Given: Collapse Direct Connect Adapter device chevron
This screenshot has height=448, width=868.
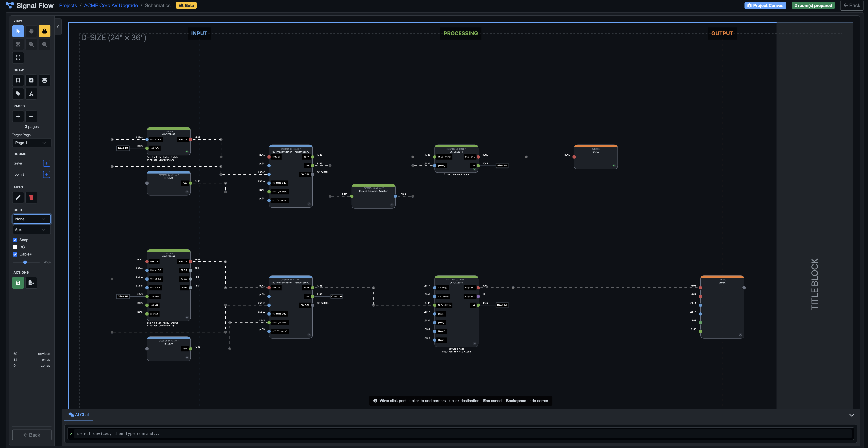Looking at the screenshot, I should point(392,205).
